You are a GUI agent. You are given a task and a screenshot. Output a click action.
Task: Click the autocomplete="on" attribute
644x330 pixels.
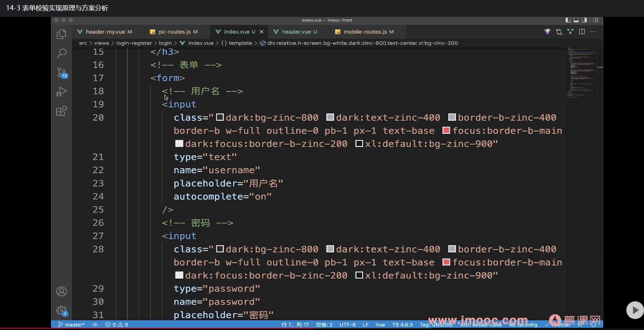click(x=223, y=197)
